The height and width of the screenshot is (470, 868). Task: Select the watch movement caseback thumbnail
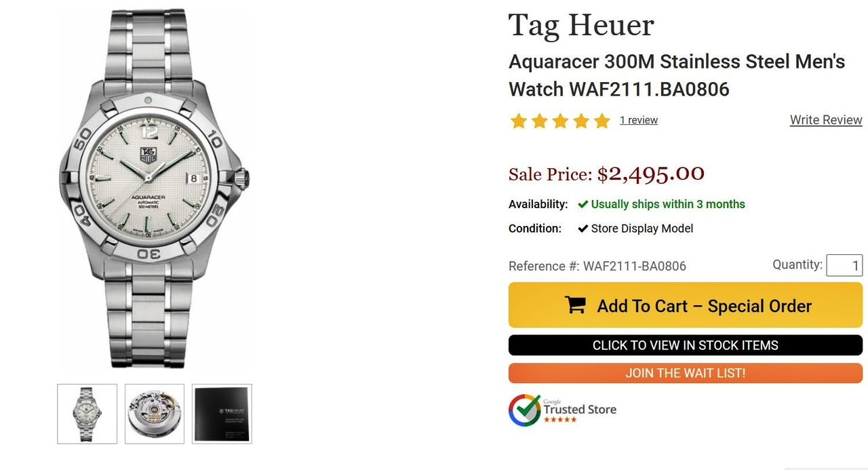(155, 414)
